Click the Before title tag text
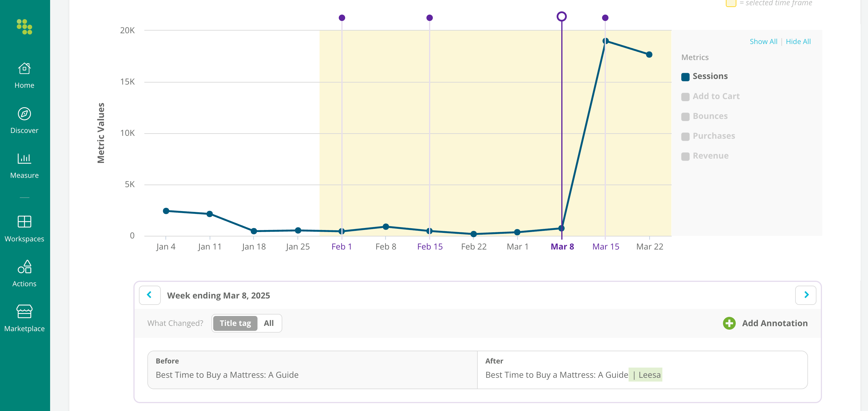Viewport: 868px width, 411px height. tap(227, 375)
